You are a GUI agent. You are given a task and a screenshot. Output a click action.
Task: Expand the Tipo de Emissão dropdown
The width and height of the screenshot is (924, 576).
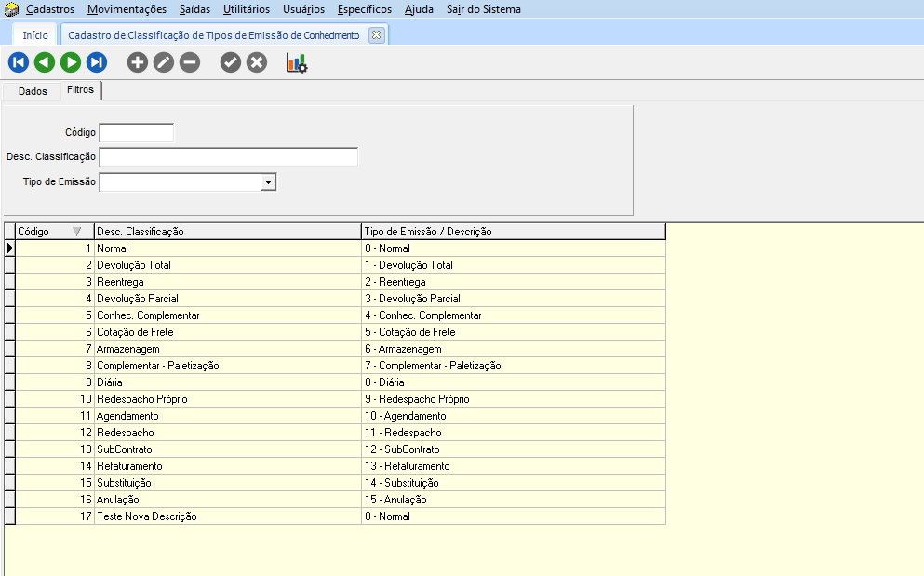tap(268, 182)
